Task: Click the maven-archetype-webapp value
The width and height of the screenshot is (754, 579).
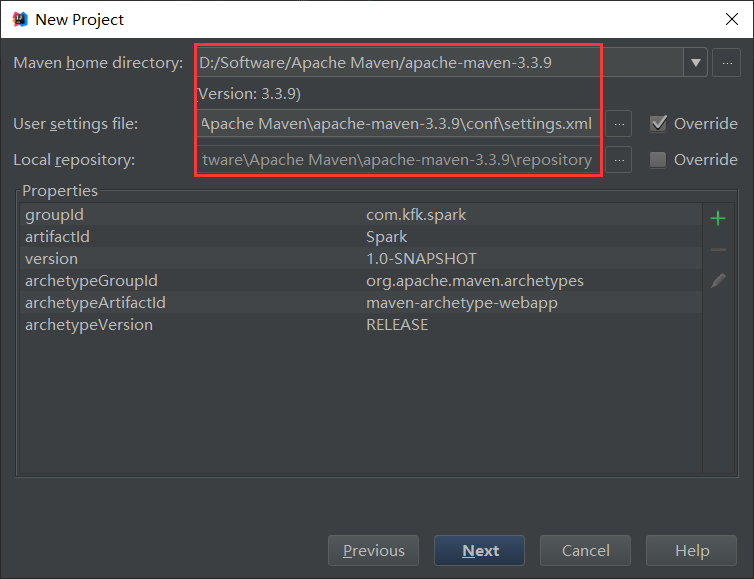Action: click(x=462, y=303)
